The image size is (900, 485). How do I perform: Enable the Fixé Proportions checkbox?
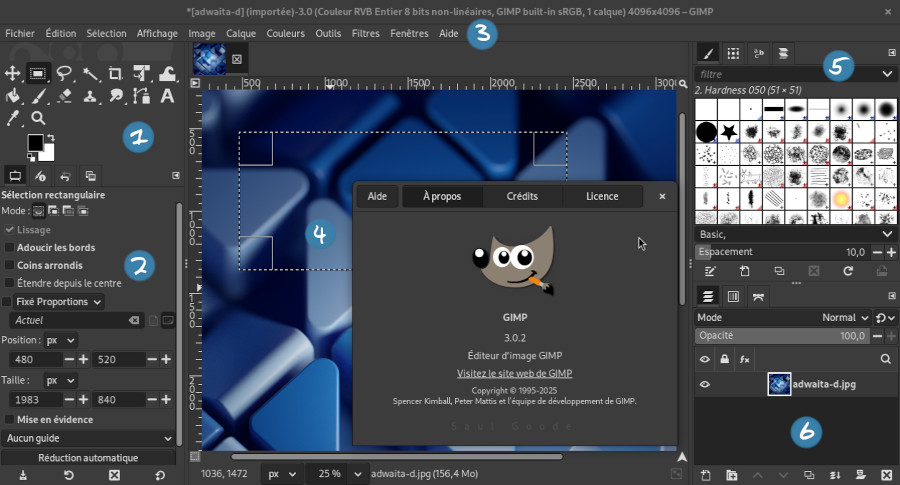coord(6,302)
